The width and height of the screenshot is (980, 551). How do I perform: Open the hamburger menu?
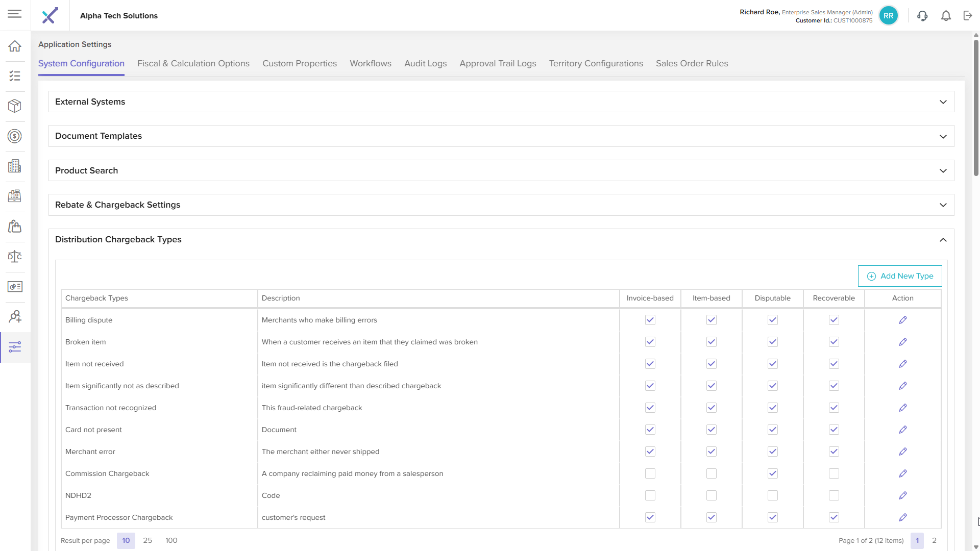(15, 14)
